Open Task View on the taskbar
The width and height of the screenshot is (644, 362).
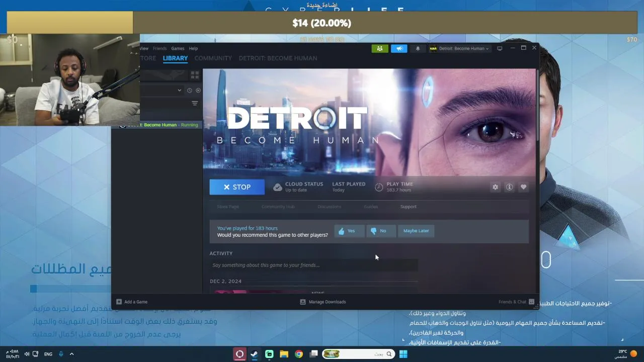[314, 354]
